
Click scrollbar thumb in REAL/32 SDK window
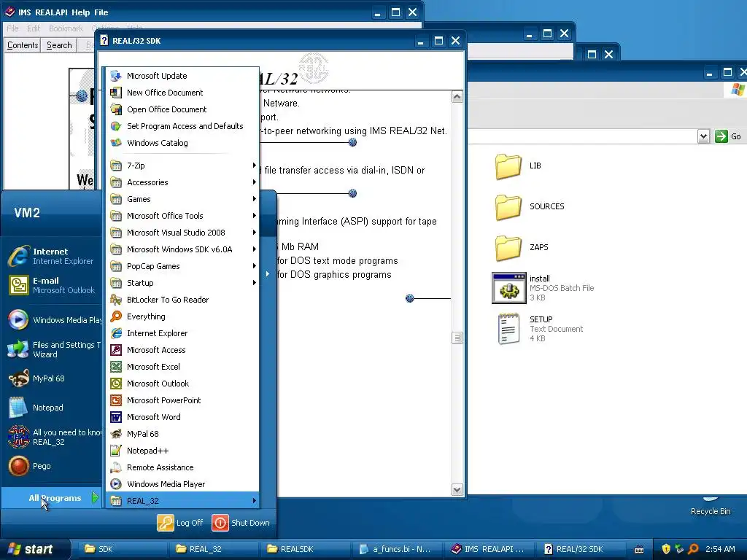(x=457, y=338)
